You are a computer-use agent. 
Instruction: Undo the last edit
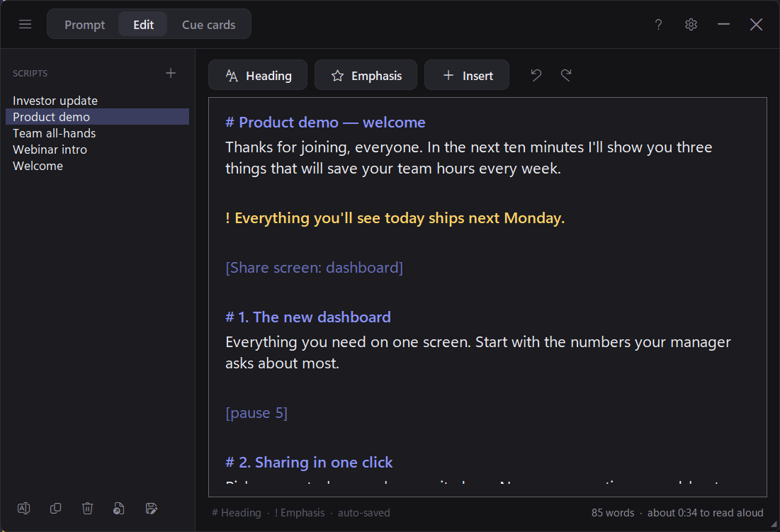tap(536, 75)
